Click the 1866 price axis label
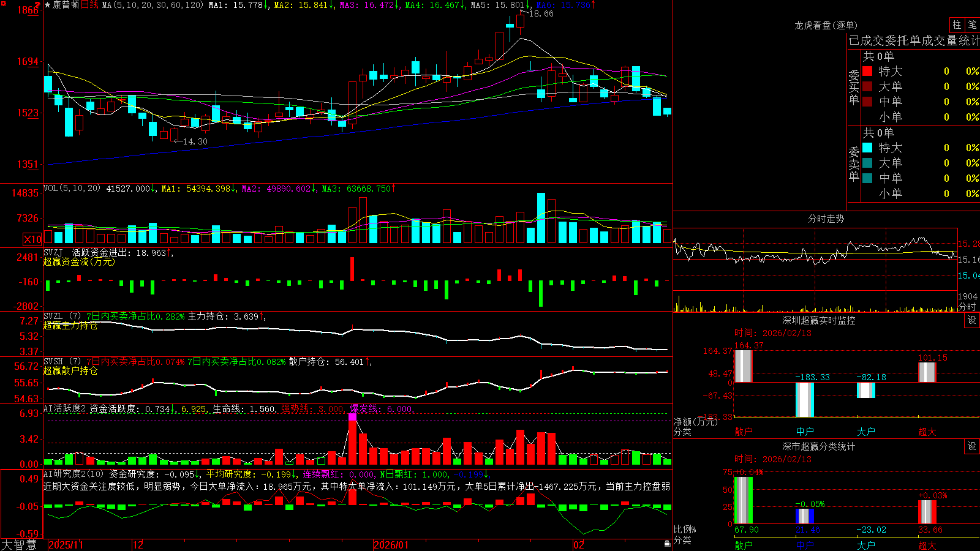Screen dimensions: 980x551 tap(28, 10)
